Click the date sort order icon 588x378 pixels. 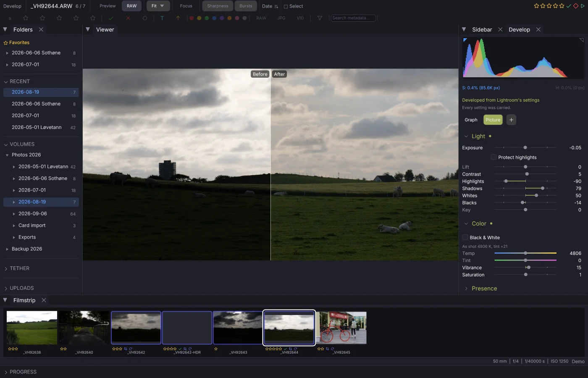point(276,6)
